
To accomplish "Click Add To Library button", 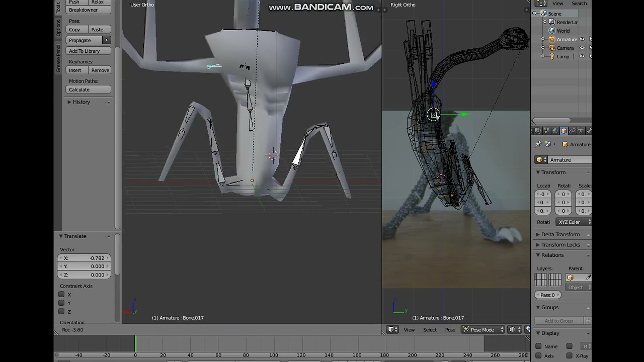I will [88, 51].
